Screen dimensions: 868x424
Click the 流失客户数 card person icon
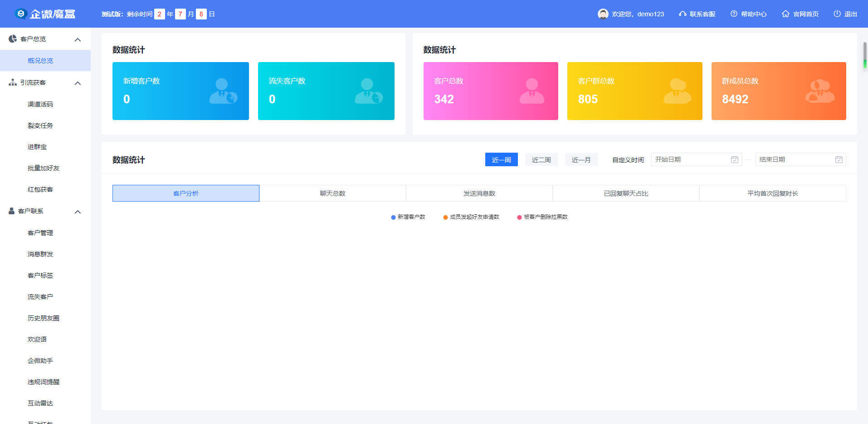pos(369,91)
